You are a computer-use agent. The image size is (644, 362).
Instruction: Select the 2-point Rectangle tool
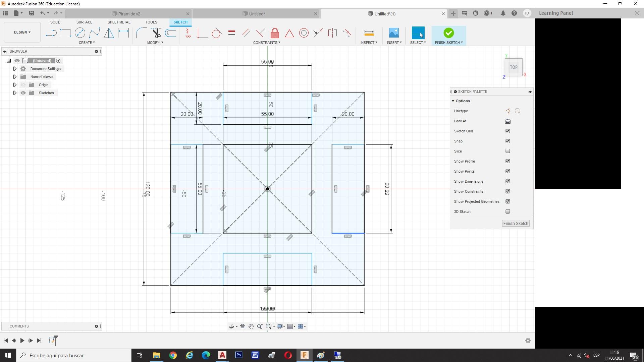65,33
